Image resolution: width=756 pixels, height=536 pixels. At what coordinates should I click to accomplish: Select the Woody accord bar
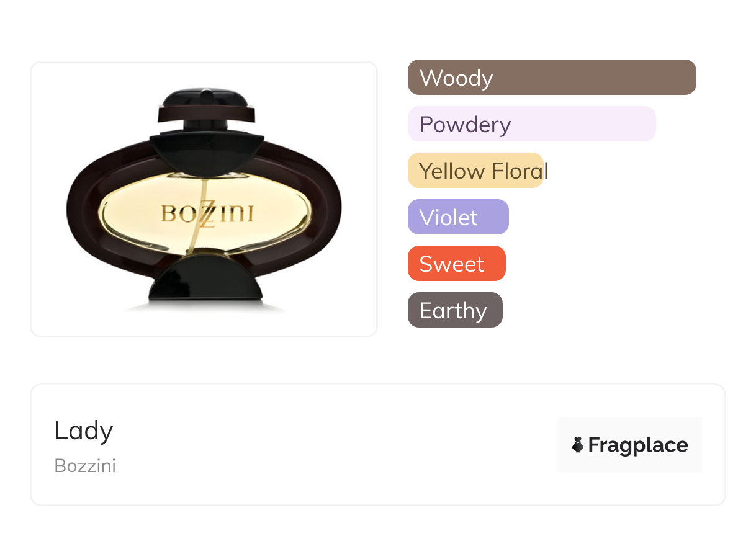(552, 78)
